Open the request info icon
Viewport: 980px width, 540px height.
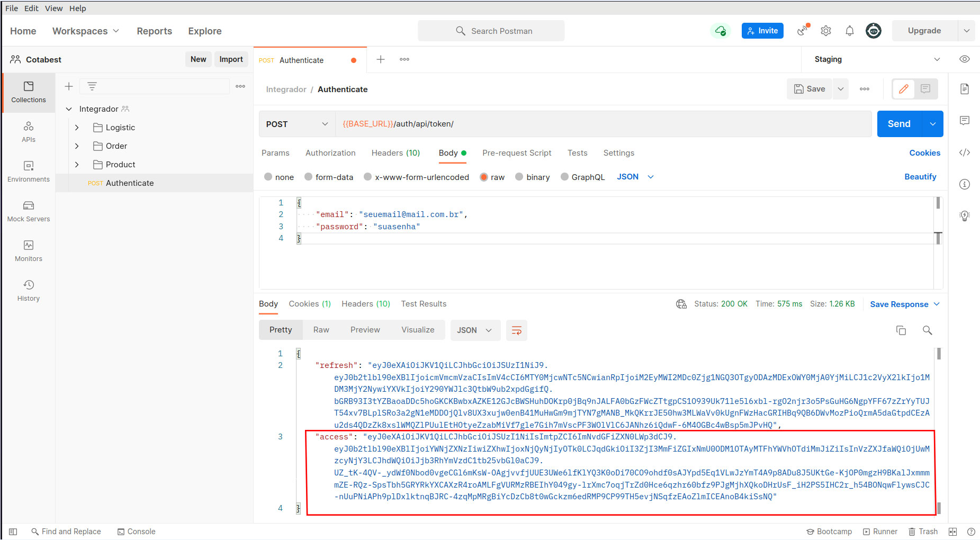965,184
